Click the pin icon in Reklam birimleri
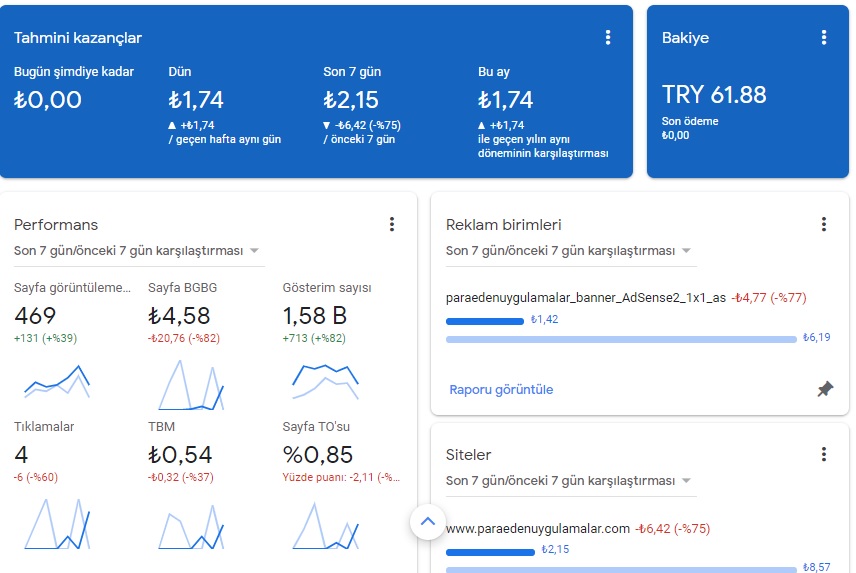856x573 pixels. pyautogui.click(x=825, y=389)
